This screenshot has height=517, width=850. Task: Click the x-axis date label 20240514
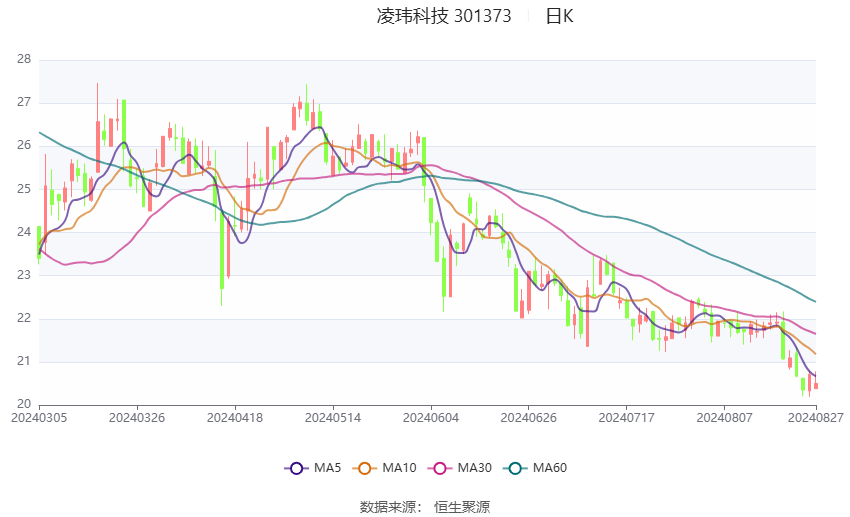coord(333,418)
